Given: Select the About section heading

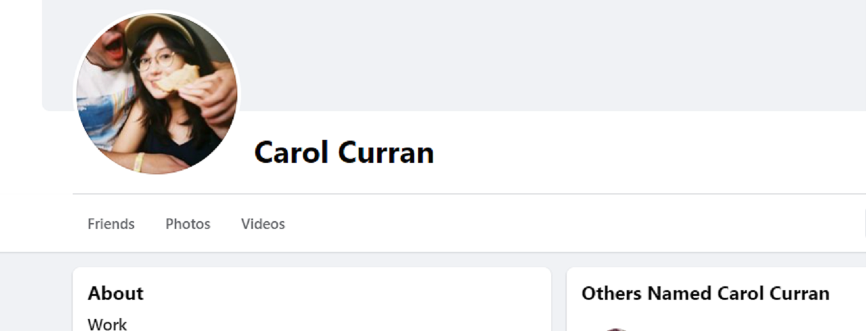Looking at the screenshot, I should pyautogui.click(x=116, y=293).
